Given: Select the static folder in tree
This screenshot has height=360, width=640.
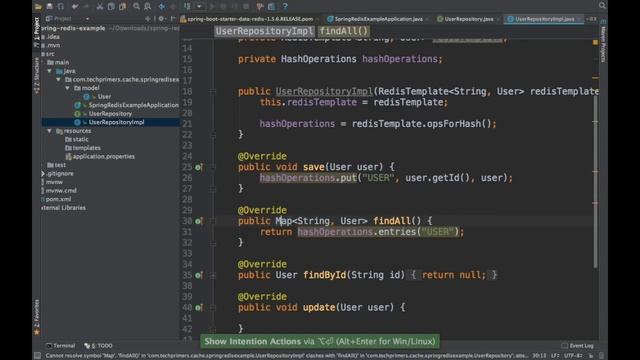Looking at the screenshot, I should click(x=77, y=140).
